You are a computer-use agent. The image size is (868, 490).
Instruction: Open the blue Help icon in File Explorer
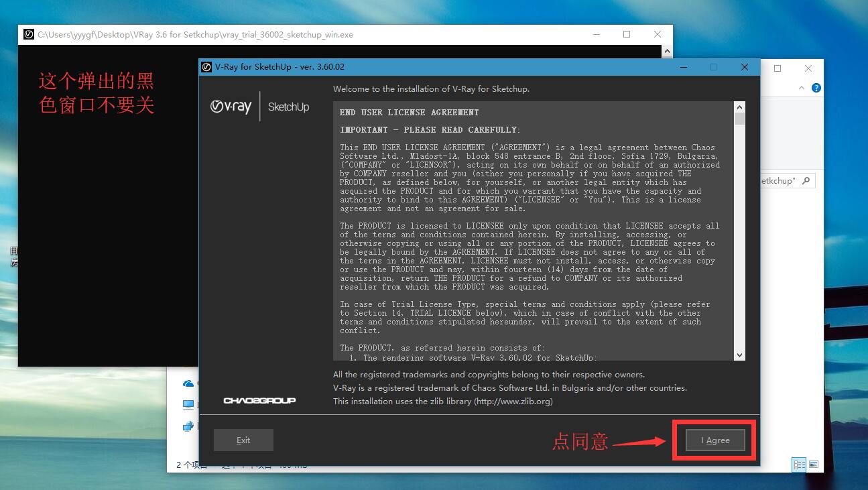[816, 88]
